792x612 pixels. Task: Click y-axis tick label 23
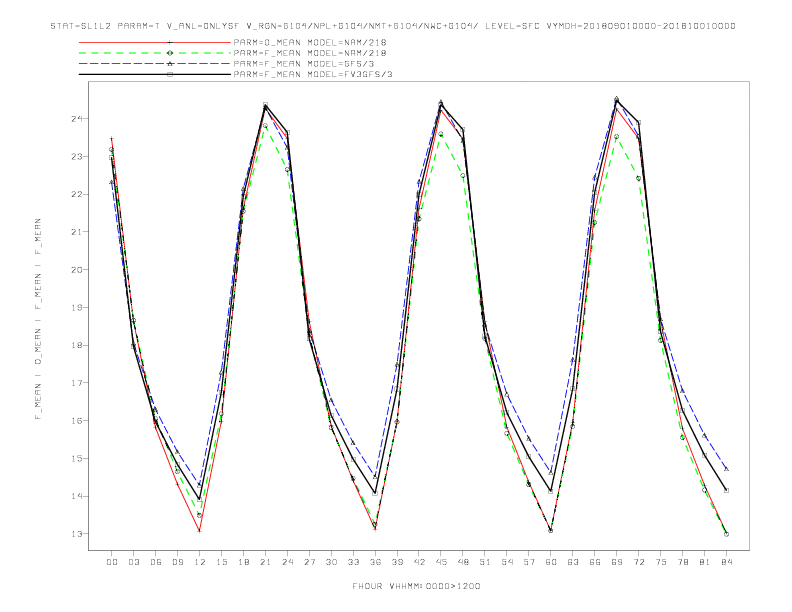click(78, 157)
